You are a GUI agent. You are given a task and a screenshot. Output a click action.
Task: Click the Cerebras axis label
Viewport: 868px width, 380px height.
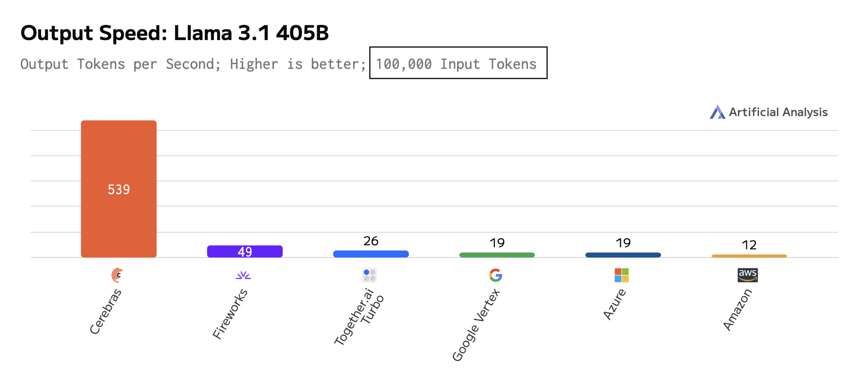click(105, 312)
